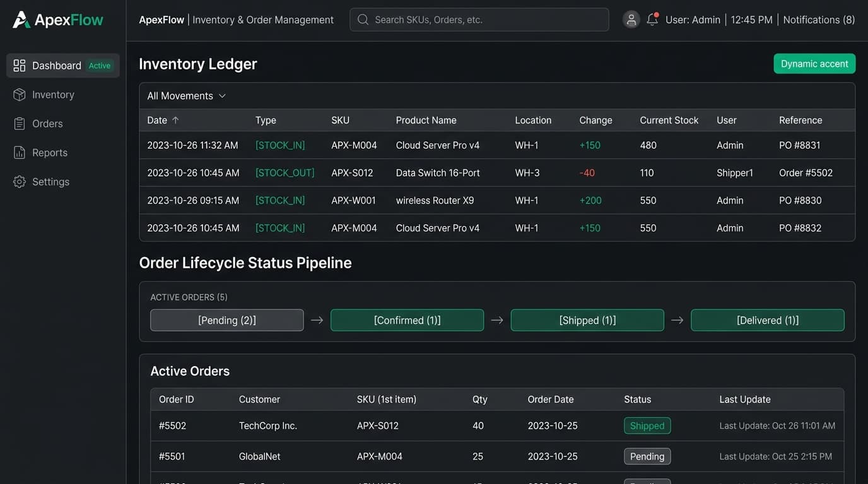Click the Shipped status badge for #5502
The height and width of the screenshot is (484, 868).
point(647,426)
